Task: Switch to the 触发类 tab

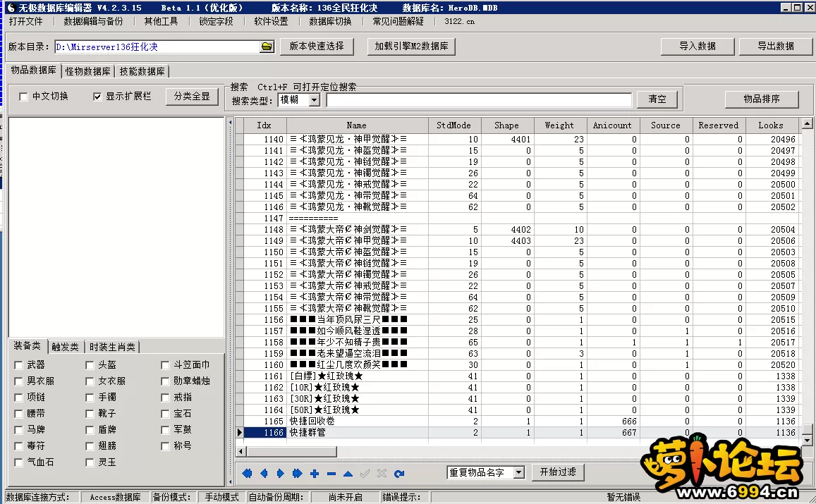Action: [65, 347]
